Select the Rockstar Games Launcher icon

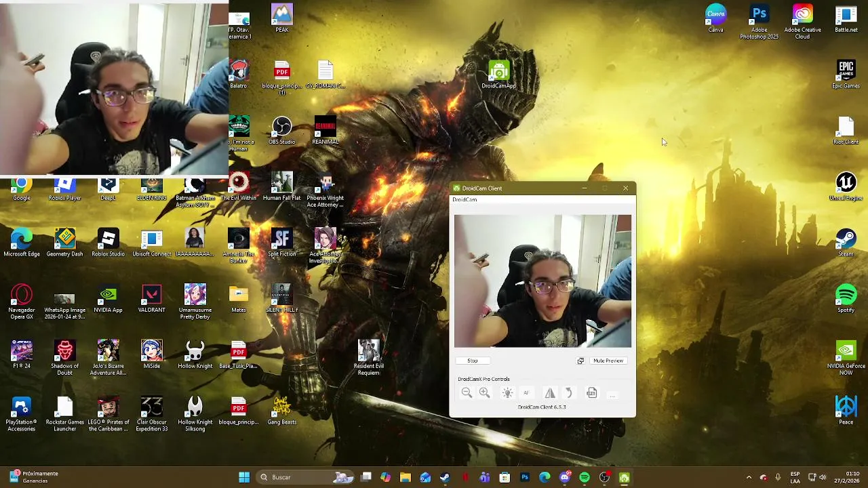[65, 414]
